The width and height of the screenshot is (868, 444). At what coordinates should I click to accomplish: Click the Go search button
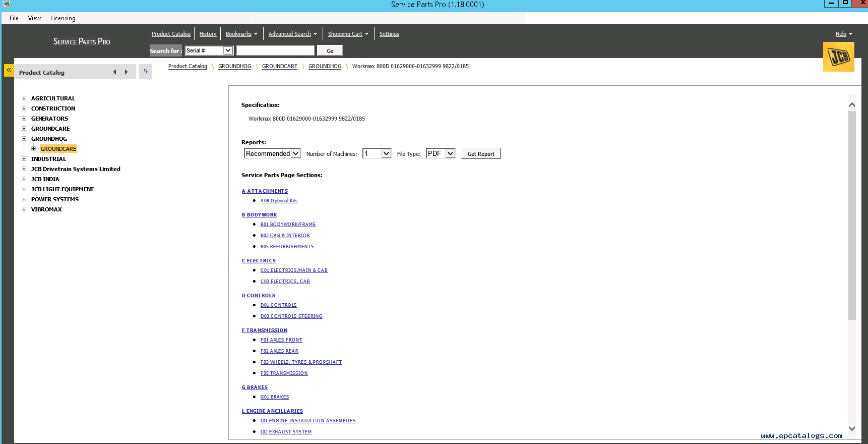click(330, 50)
